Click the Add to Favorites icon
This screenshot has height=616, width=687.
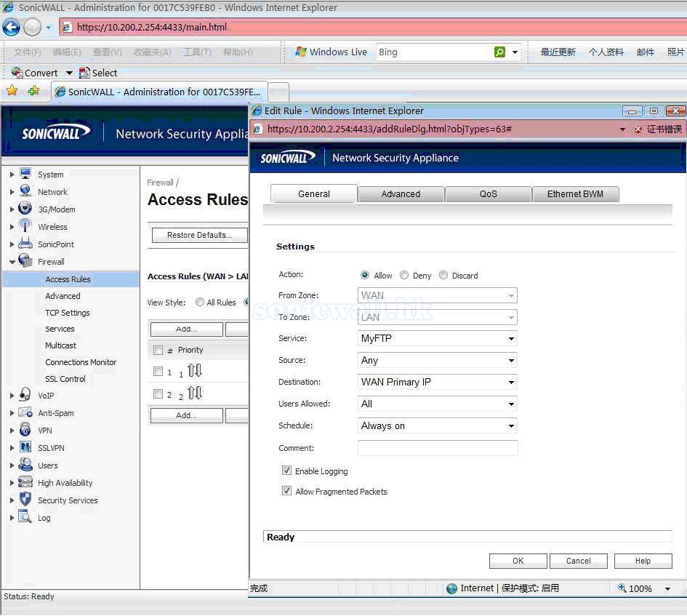pos(33,91)
